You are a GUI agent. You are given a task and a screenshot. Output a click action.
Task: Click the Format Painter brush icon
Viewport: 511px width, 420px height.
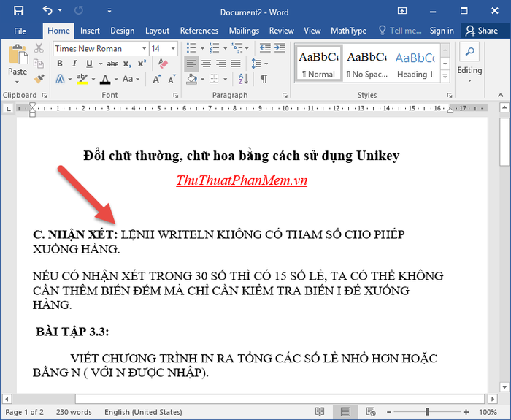[39, 79]
